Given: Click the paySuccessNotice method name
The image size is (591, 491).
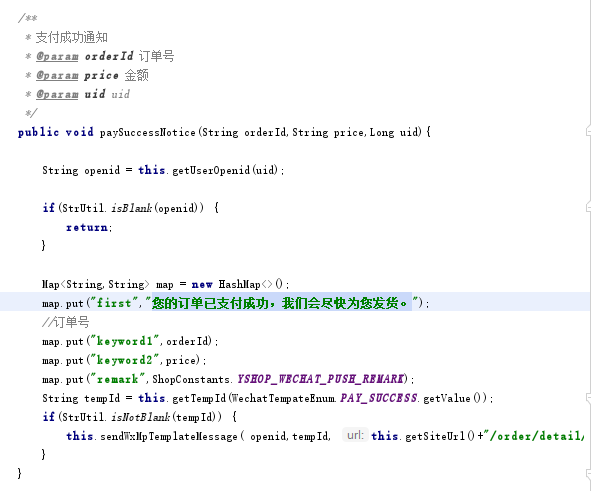Looking at the screenshot, I should 147,132.
